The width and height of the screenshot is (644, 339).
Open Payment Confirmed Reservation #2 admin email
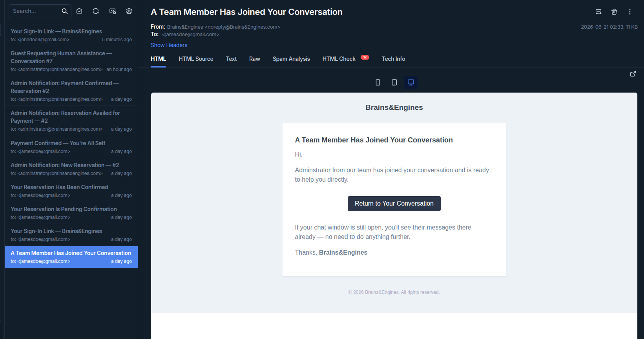pos(71,91)
